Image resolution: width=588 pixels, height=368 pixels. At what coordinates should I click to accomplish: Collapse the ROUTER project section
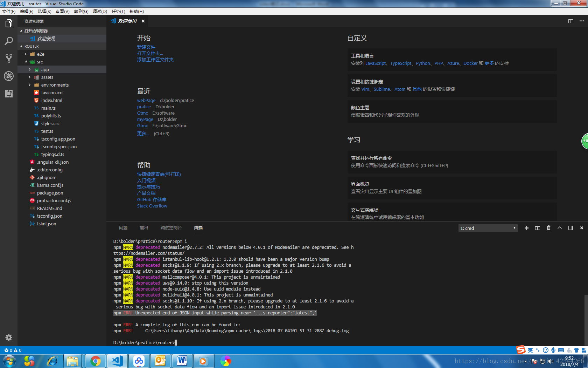[x=62, y=46]
